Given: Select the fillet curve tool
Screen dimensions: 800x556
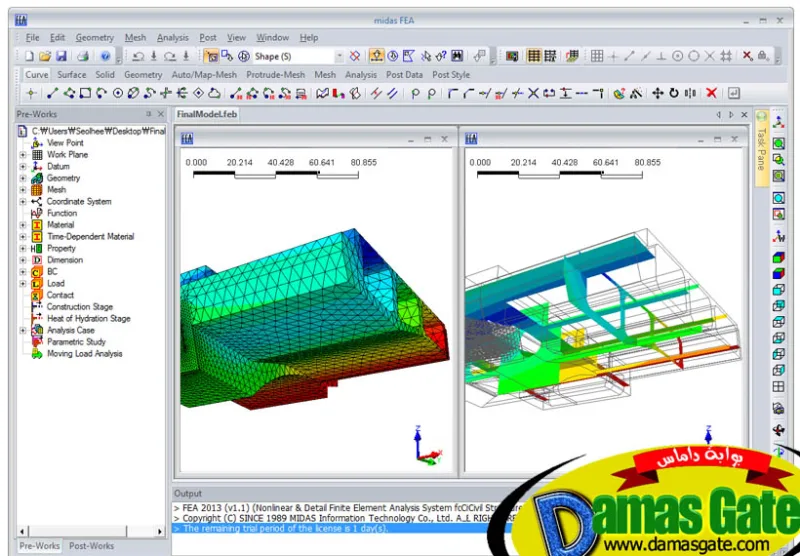Looking at the screenshot, I should click(x=452, y=93).
